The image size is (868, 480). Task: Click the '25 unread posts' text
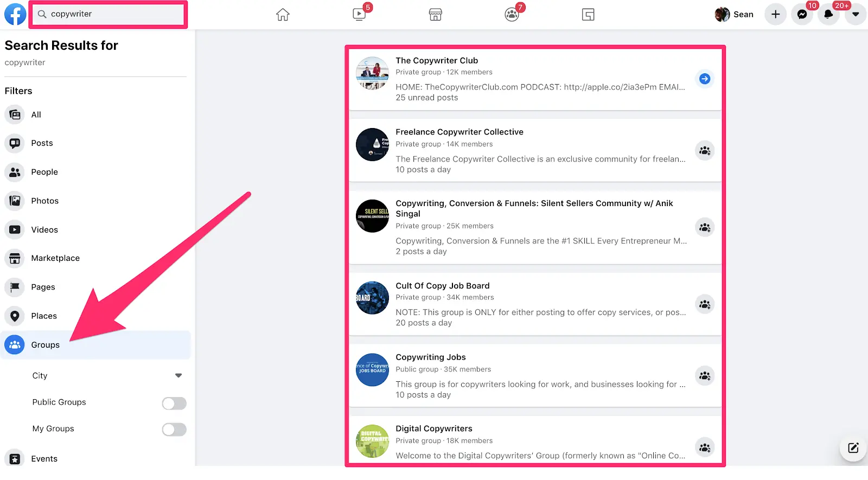click(x=427, y=98)
